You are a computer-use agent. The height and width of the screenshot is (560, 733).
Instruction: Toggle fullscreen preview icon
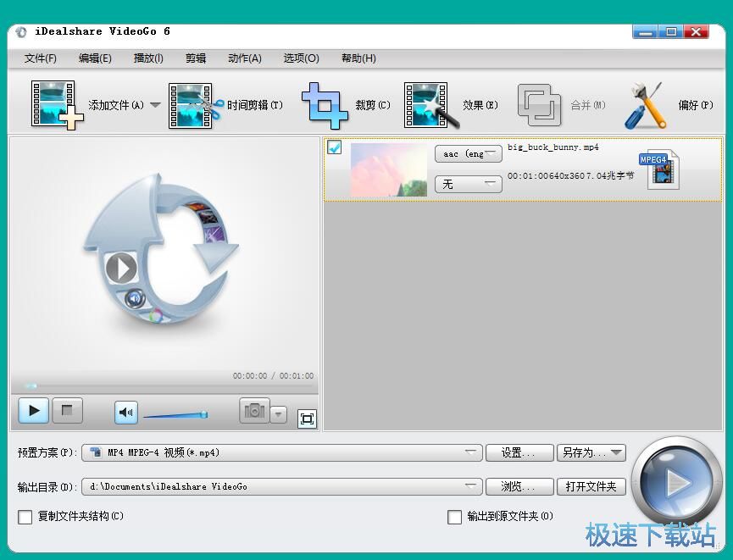pyautogui.click(x=307, y=419)
